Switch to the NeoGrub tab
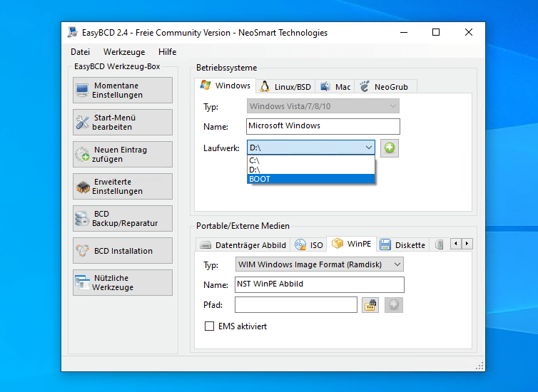 pyautogui.click(x=385, y=87)
